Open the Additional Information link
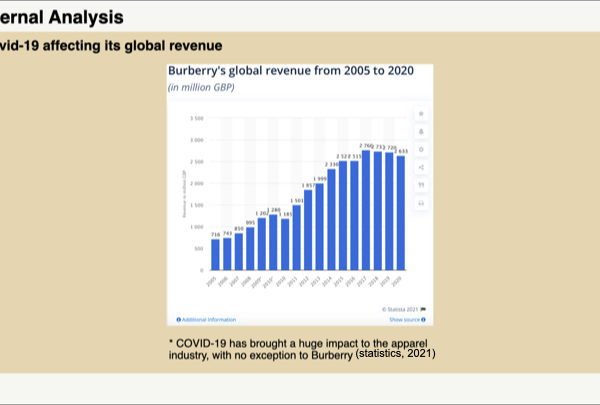The image size is (600, 405). [206, 320]
